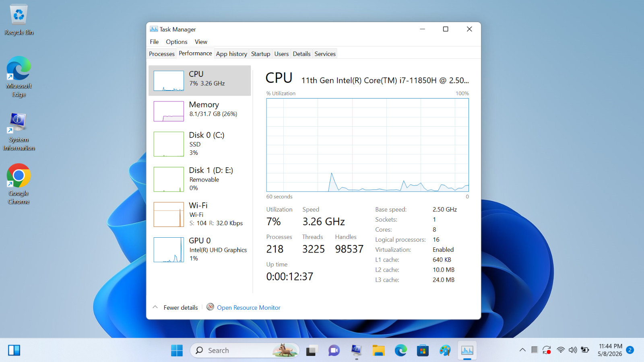
Task: Switch to the Users tab
Action: [x=281, y=54]
